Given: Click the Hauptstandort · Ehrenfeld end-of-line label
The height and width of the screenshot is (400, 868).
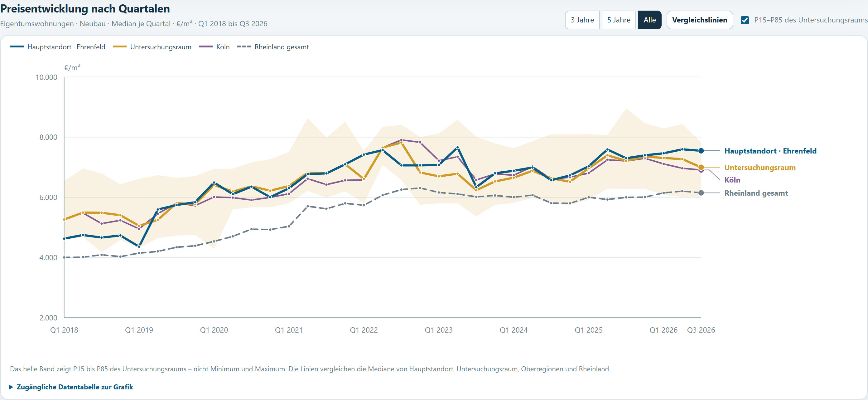Looking at the screenshot, I should 770,151.
